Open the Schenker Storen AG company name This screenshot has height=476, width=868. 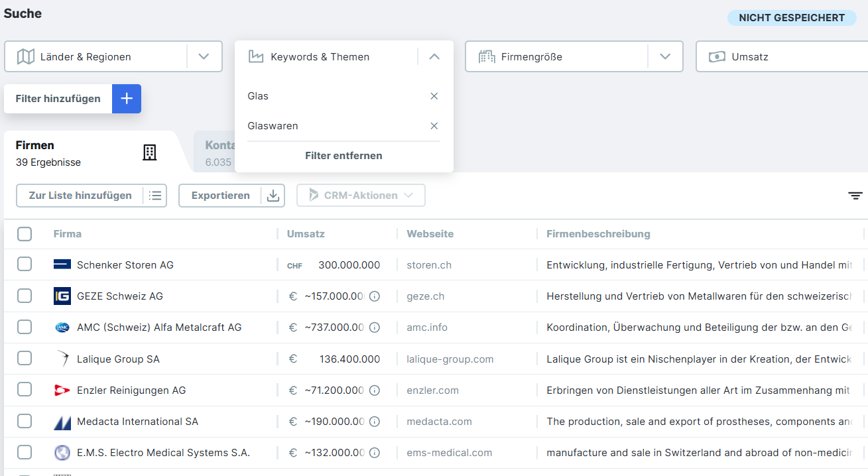[125, 265]
